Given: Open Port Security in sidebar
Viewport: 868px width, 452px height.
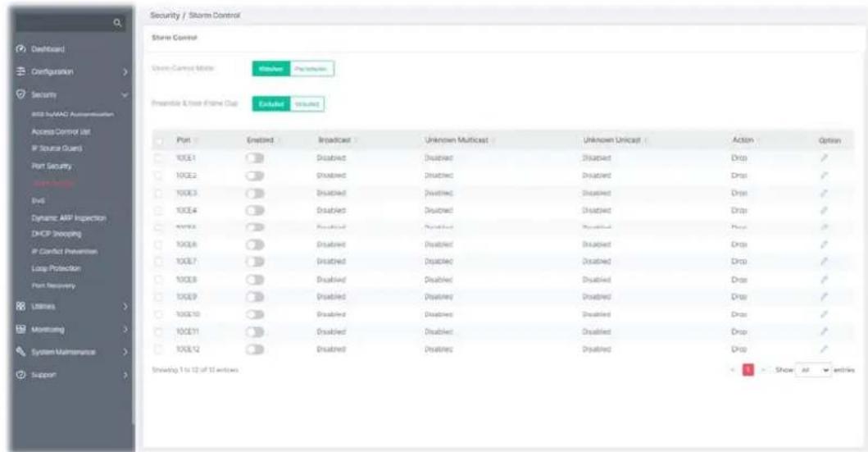Looking at the screenshot, I should point(52,166).
